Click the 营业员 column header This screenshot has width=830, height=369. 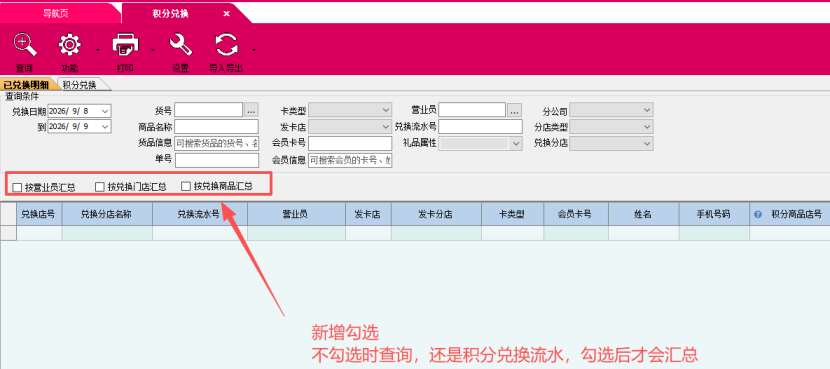tap(296, 214)
